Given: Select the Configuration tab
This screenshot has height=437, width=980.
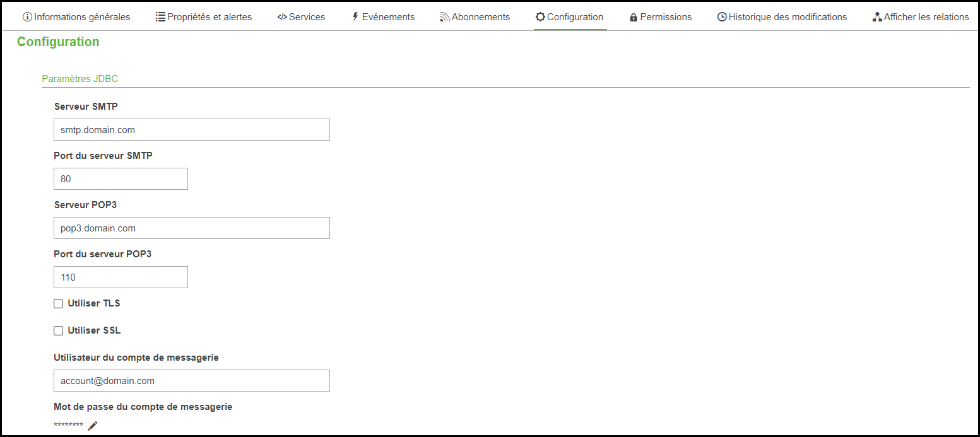Looking at the screenshot, I should (x=570, y=17).
